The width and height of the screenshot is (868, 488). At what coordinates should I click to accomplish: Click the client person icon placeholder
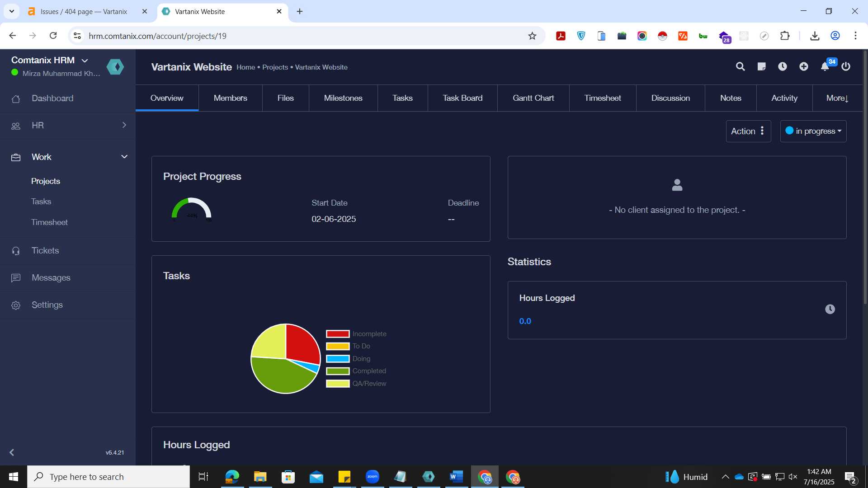tap(677, 185)
